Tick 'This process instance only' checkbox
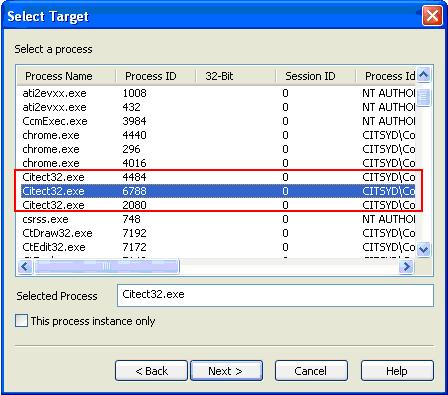The width and height of the screenshot is (448, 395). (x=22, y=321)
